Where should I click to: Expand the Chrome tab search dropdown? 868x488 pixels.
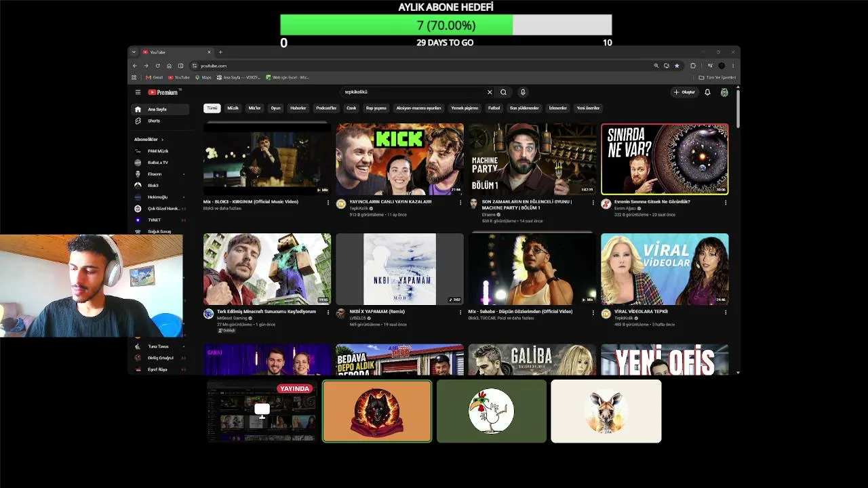coord(134,52)
